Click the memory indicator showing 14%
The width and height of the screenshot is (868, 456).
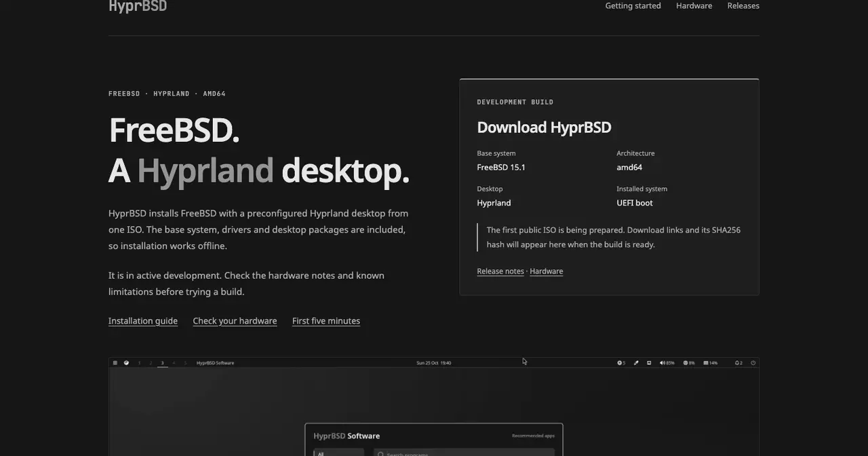pyautogui.click(x=711, y=363)
